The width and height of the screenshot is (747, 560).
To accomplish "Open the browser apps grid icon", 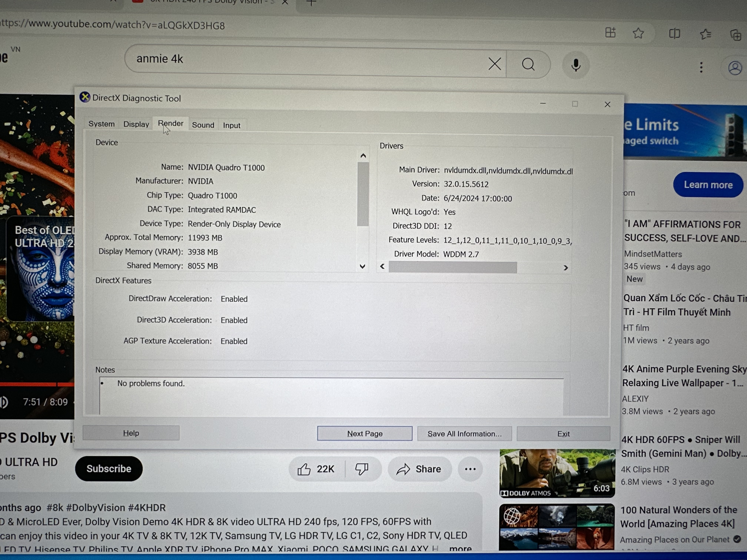I will tap(610, 32).
